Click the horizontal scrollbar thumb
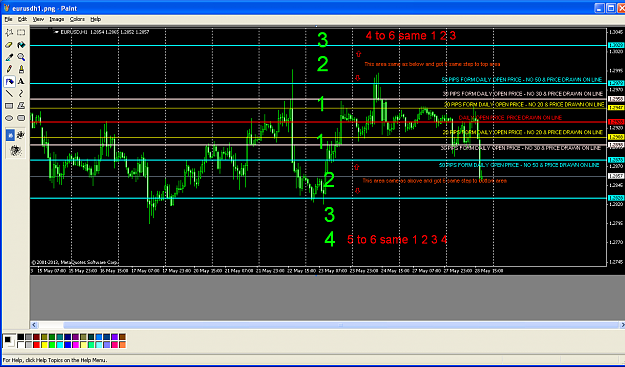 click(341, 325)
